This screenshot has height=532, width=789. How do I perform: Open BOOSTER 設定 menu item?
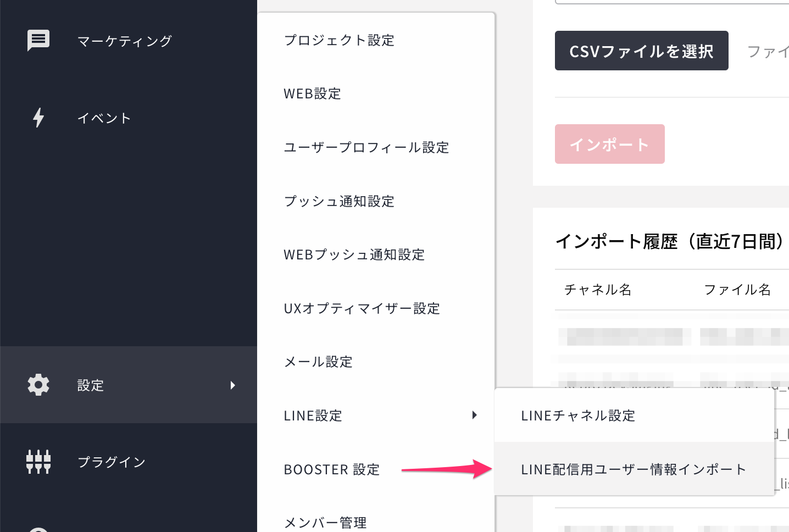(x=332, y=470)
